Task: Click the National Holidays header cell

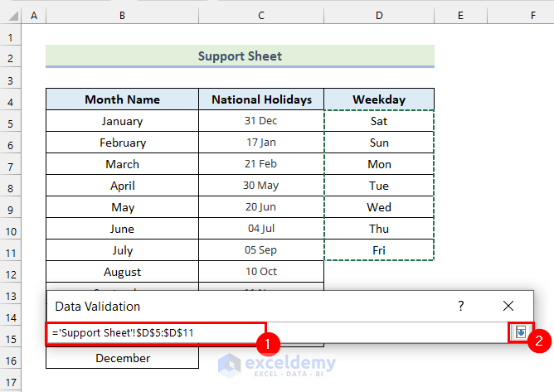Action: 261,99
